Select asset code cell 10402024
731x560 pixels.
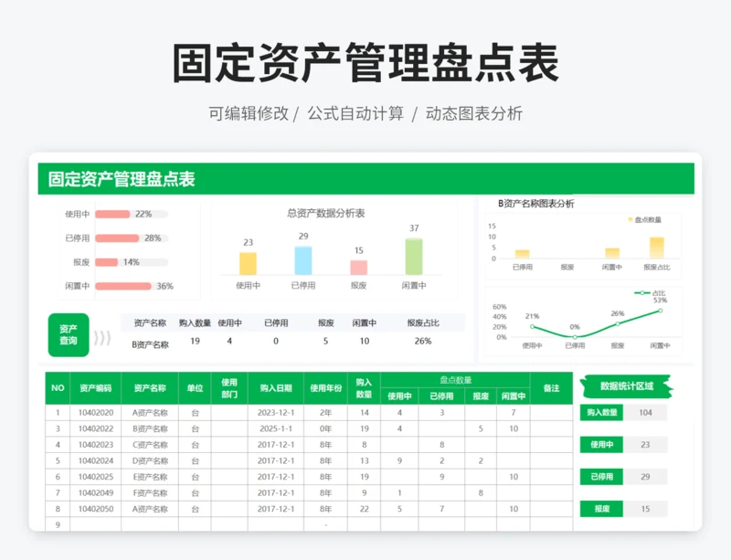tap(96, 460)
